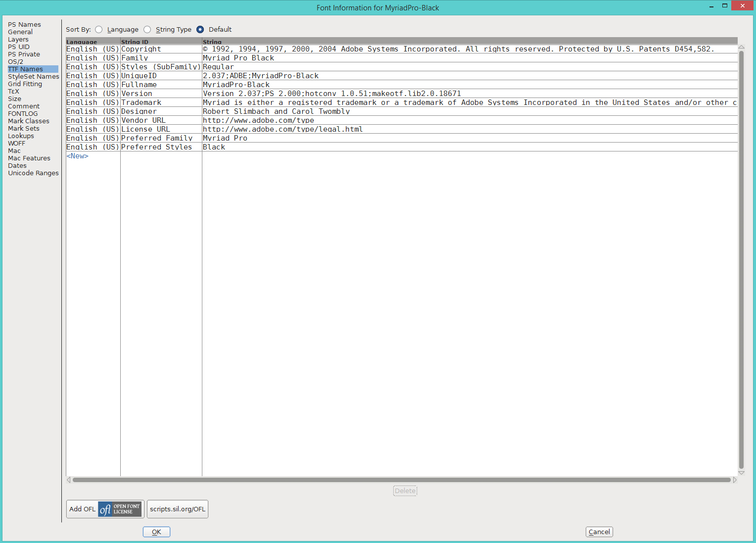Go to Unicode Ranges section
Image resolution: width=756 pixels, height=543 pixels.
pyautogui.click(x=33, y=173)
